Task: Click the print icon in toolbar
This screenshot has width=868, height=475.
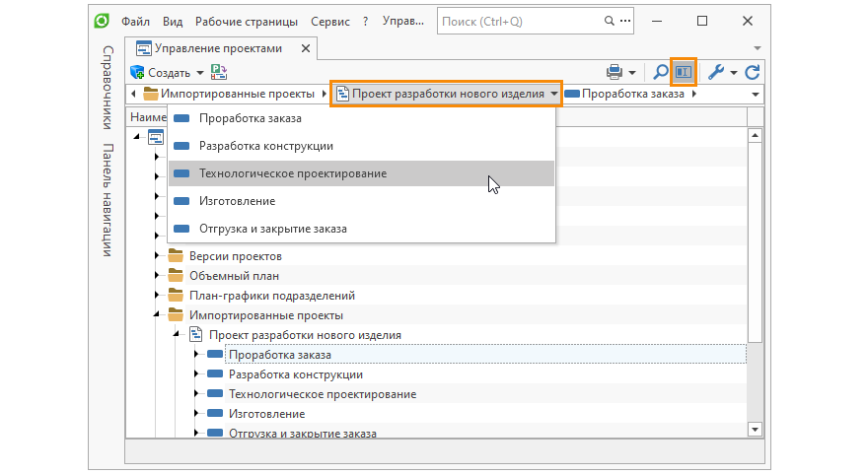Action: click(615, 72)
